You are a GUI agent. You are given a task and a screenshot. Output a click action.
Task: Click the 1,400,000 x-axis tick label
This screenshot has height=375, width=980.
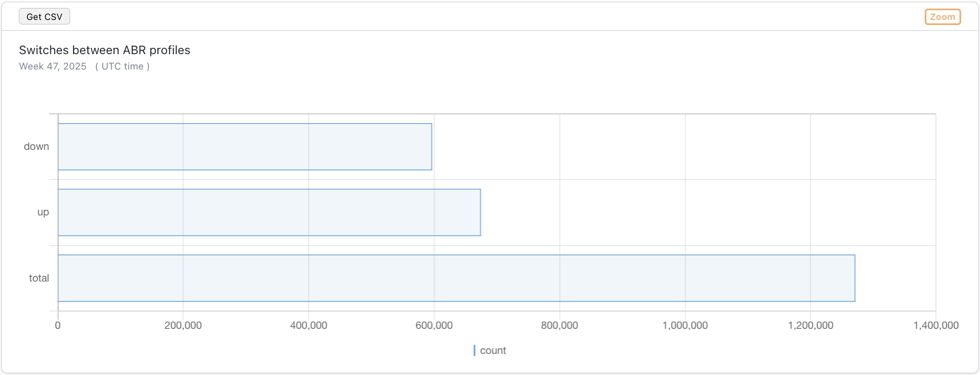click(936, 325)
